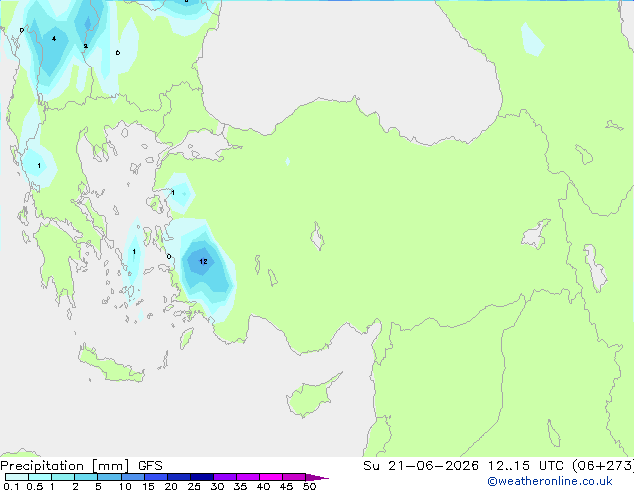Click the 12..15 UTC time label
The image size is (634, 490).
(x=526, y=466)
